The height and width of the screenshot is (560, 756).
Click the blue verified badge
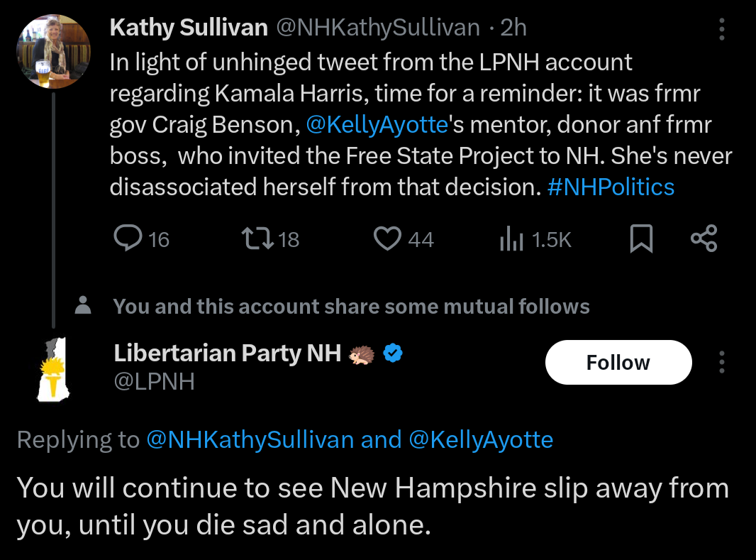(393, 353)
